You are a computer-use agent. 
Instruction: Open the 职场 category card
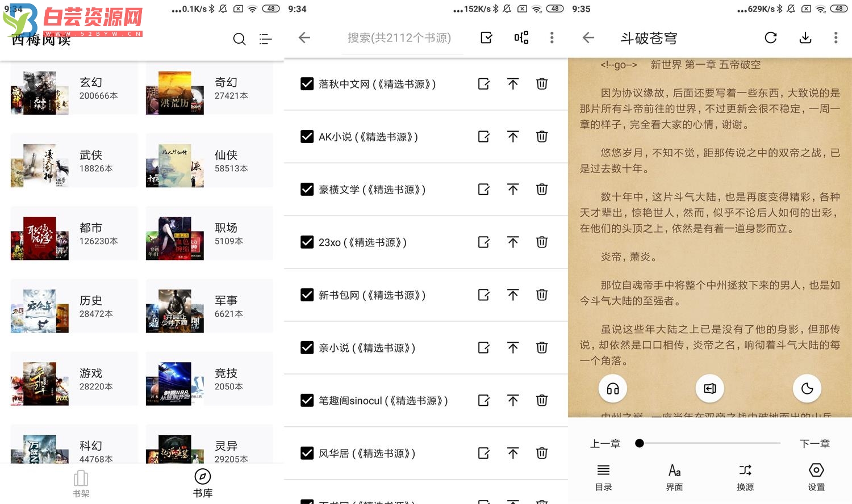(x=210, y=233)
